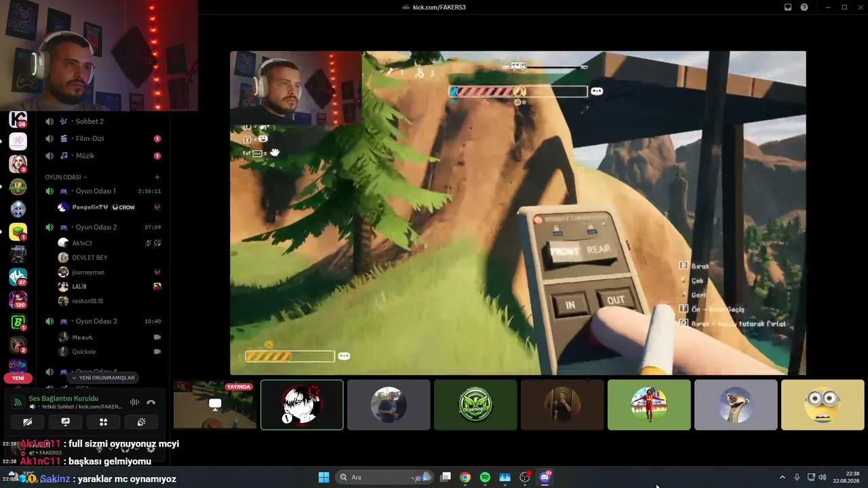Select user reshon18.18 in voice list
Image resolution: width=868 pixels, height=488 pixels.
109,301
